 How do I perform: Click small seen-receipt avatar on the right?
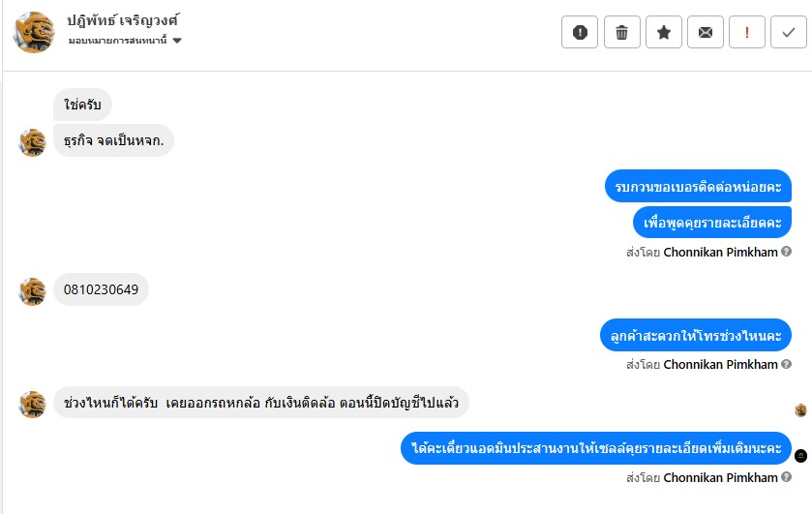[800, 410]
